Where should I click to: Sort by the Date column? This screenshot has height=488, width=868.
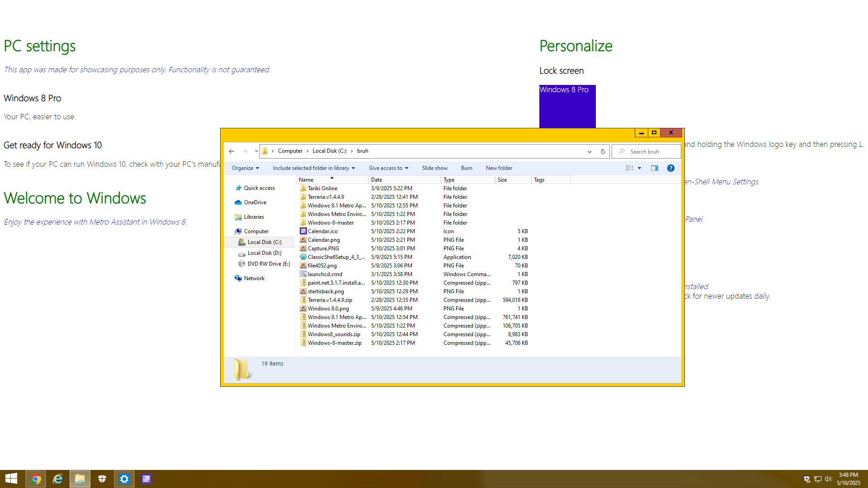[x=405, y=180]
